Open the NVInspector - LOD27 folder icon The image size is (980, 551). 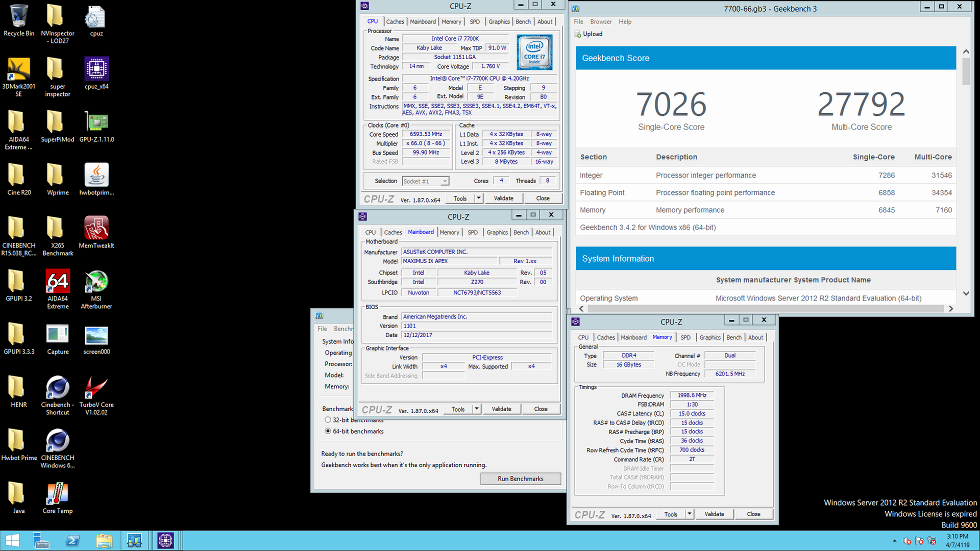58,24
